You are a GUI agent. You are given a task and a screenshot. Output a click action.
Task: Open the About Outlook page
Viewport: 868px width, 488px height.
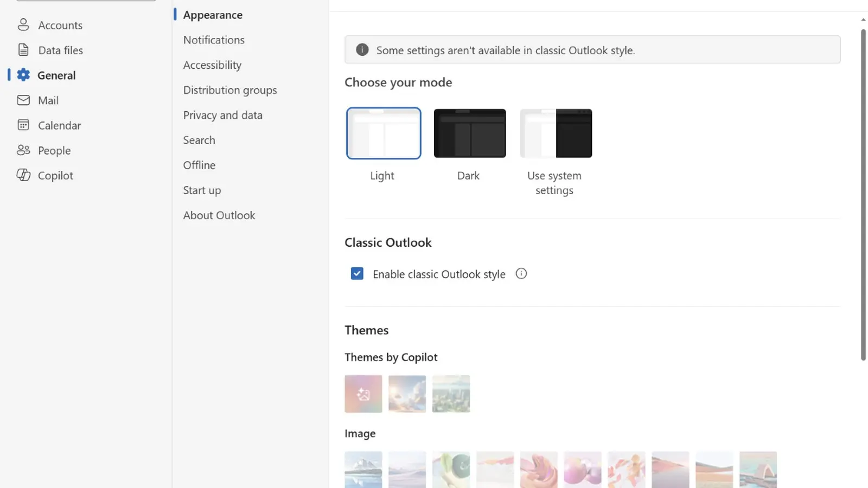click(x=219, y=215)
